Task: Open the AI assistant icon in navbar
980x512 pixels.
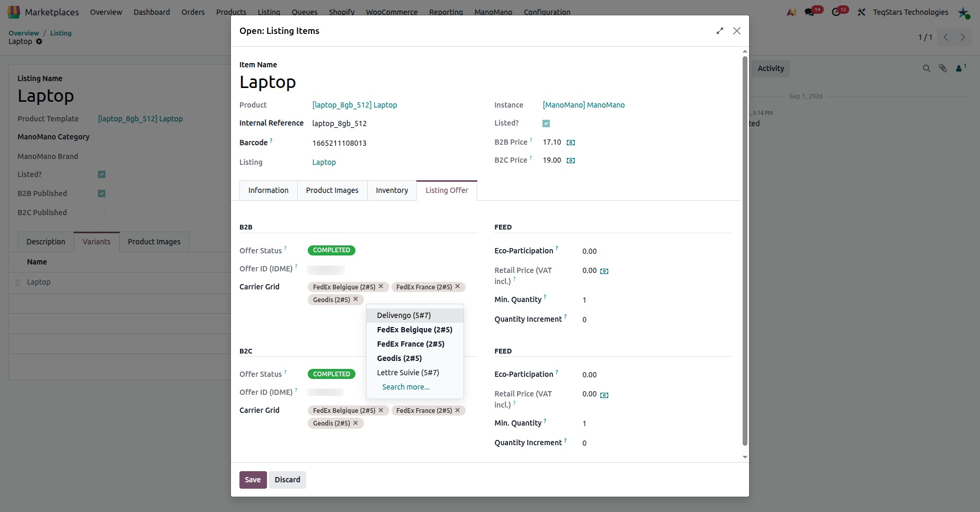Action: (791, 12)
